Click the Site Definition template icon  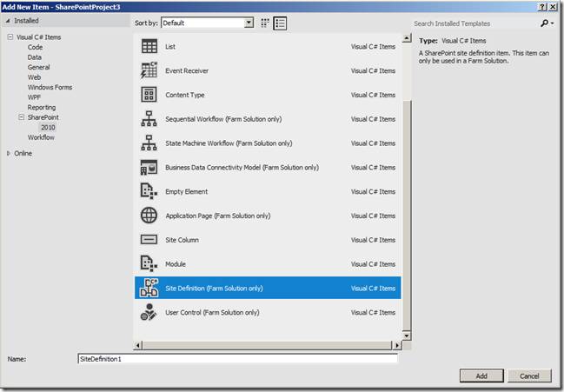tap(149, 288)
